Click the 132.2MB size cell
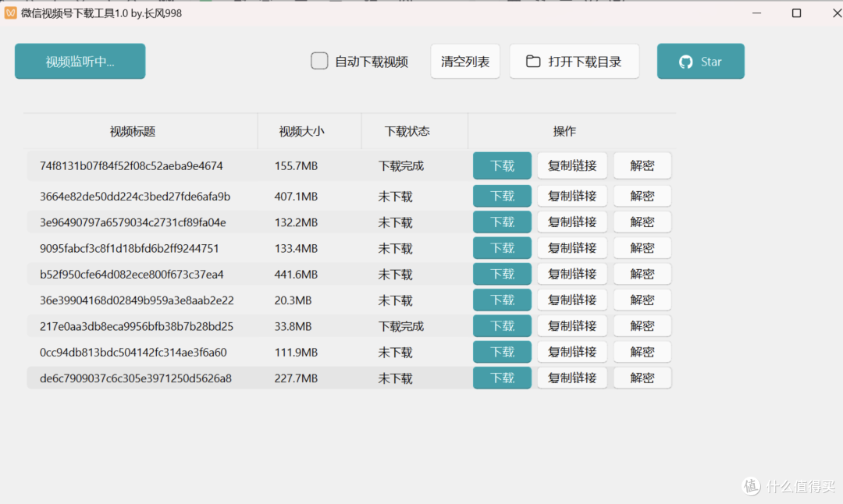 pos(297,222)
